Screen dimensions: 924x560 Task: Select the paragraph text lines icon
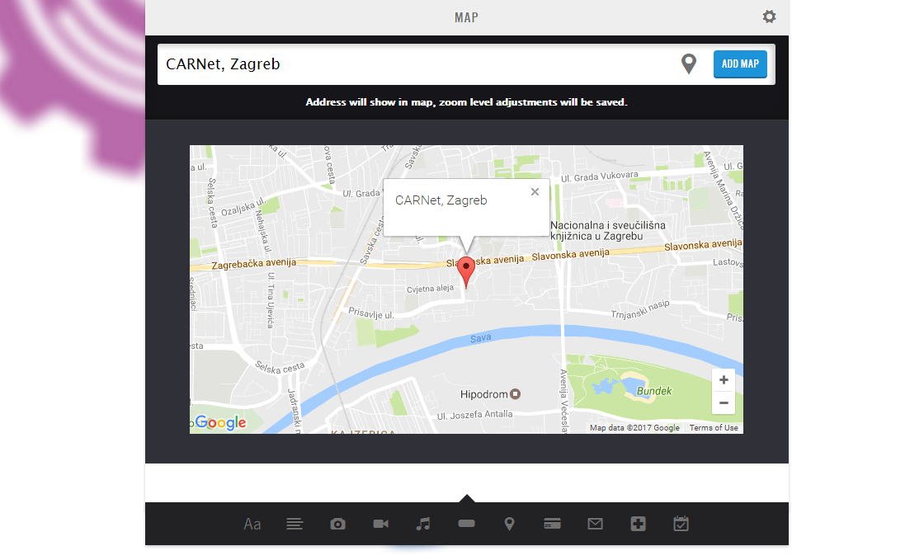pyautogui.click(x=295, y=524)
